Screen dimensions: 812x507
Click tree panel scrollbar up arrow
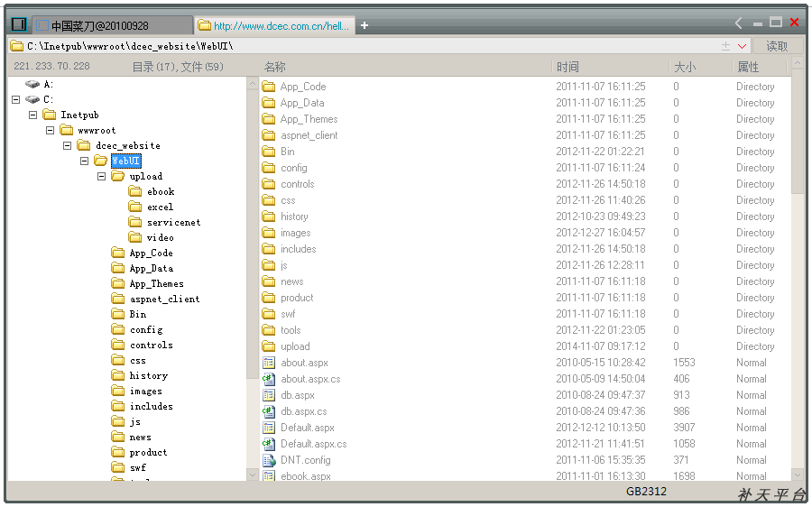pyautogui.click(x=253, y=83)
